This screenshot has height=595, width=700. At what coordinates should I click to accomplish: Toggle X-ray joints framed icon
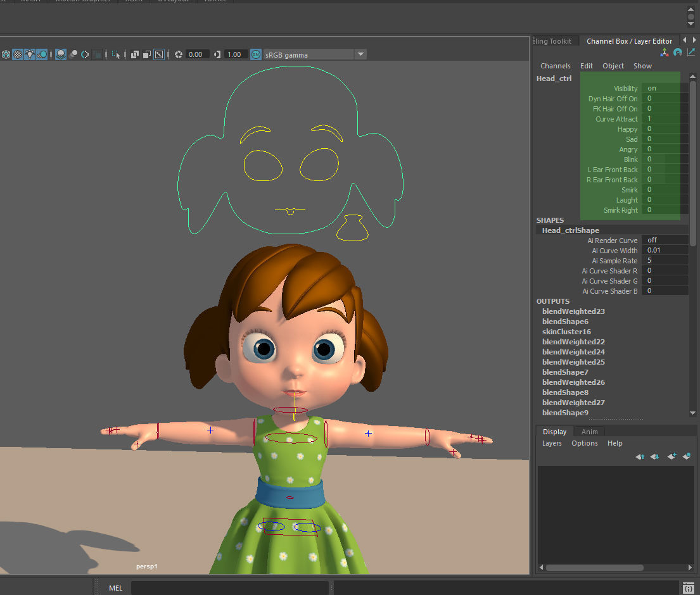click(x=159, y=54)
